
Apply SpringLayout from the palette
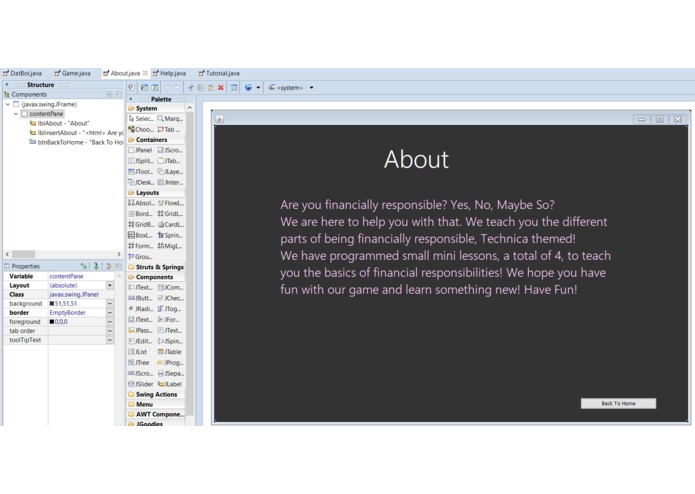pyautogui.click(x=170, y=235)
